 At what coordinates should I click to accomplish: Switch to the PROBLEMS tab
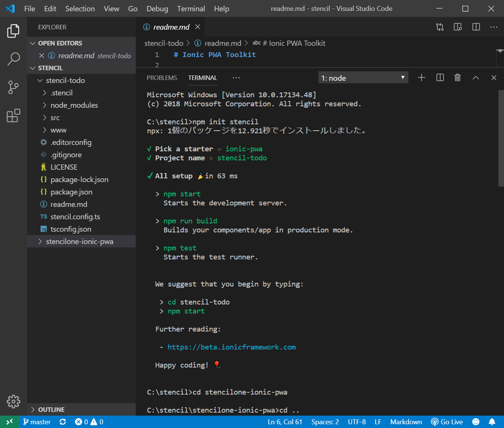(162, 78)
